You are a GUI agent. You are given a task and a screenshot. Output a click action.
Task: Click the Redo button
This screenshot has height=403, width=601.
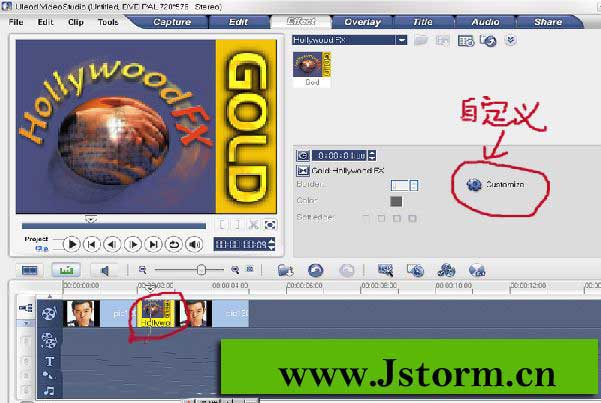click(x=347, y=271)
